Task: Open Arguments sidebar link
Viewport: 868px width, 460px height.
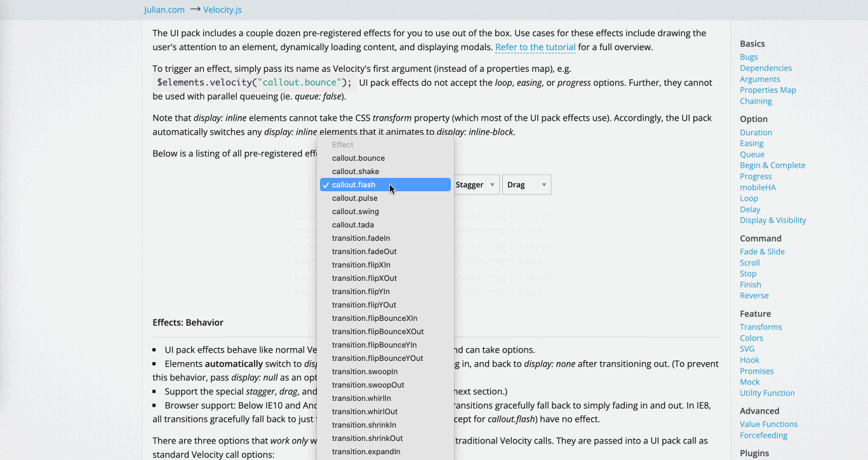Action: [x=760, y=79]
